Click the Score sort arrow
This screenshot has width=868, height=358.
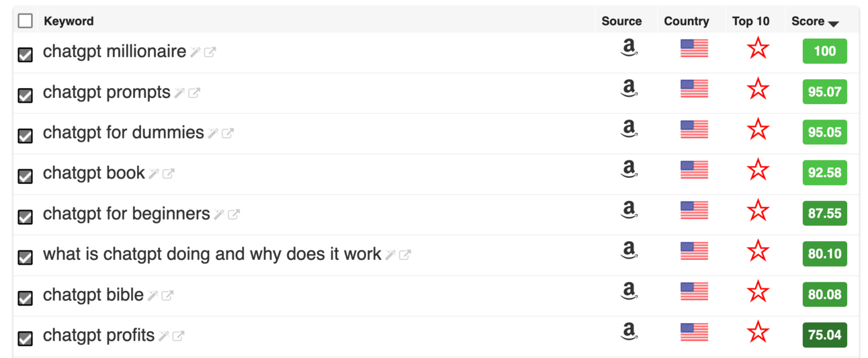click(834, 24)
